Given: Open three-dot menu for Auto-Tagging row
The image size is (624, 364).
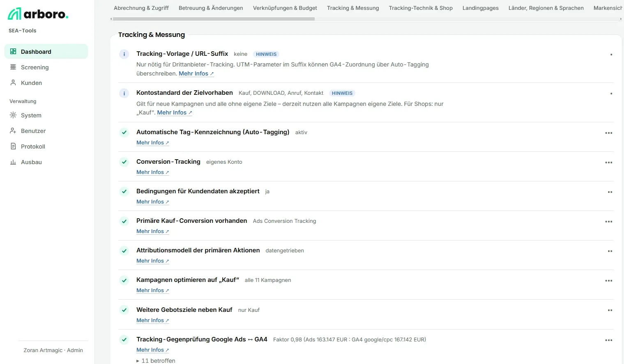Looking at the screenshot, I should click(x=609, y=133).
